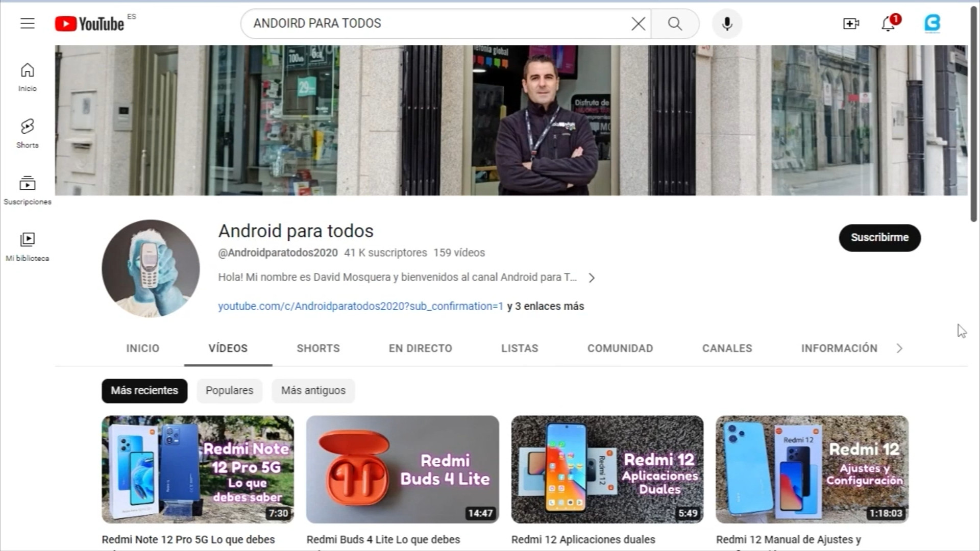The width and height of the screenshot is (980, 551).
Task: Click the '159 vídeos' count
Action: (459, 253)
